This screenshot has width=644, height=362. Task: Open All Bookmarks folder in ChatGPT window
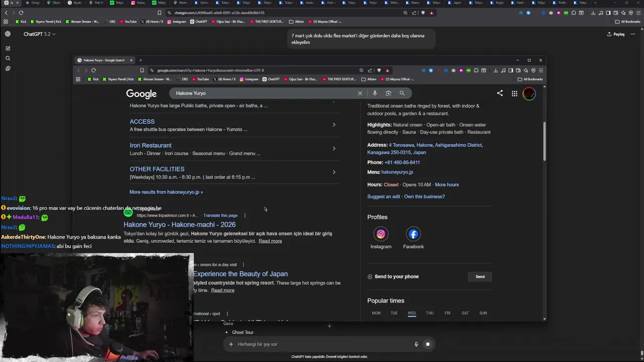627,22
